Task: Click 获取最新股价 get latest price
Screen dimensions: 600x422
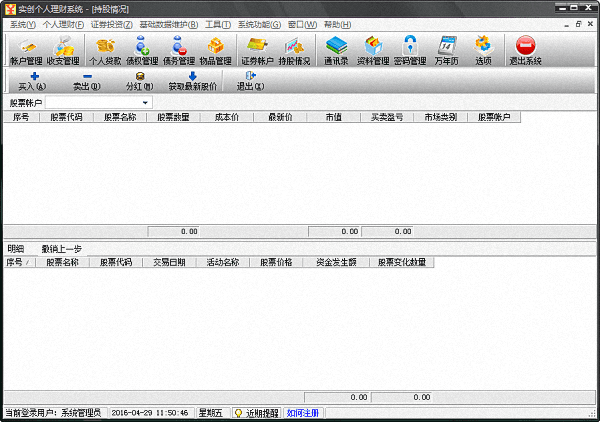Action: coord(192,81)
